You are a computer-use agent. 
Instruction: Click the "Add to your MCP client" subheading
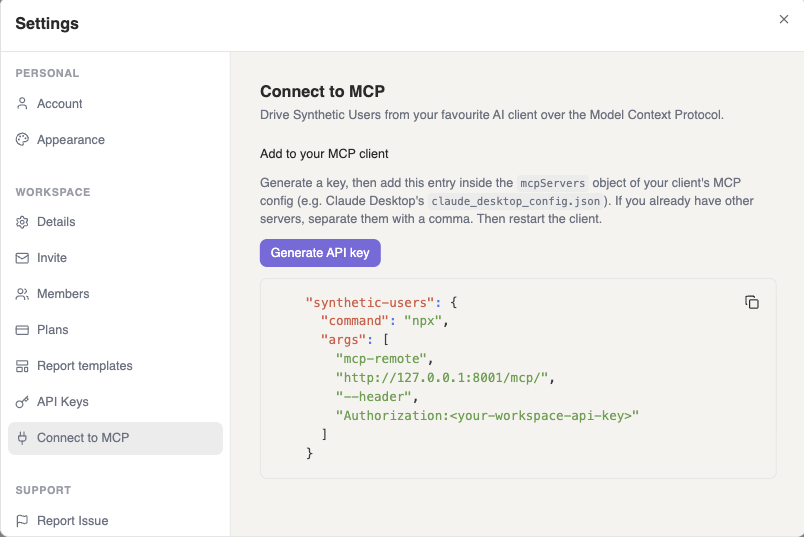pyautogui.click(x=324, y=154)
